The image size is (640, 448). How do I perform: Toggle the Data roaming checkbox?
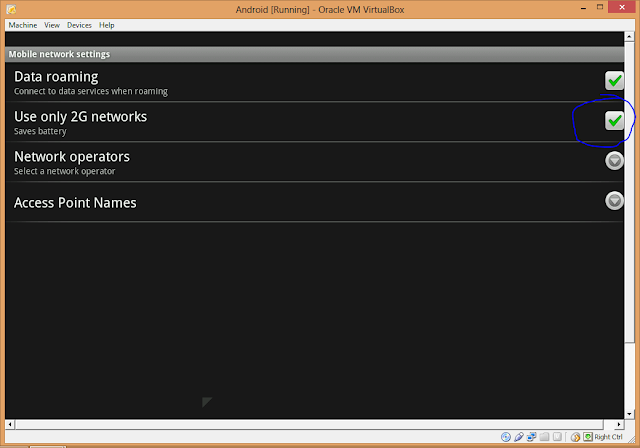coord(614,80)
